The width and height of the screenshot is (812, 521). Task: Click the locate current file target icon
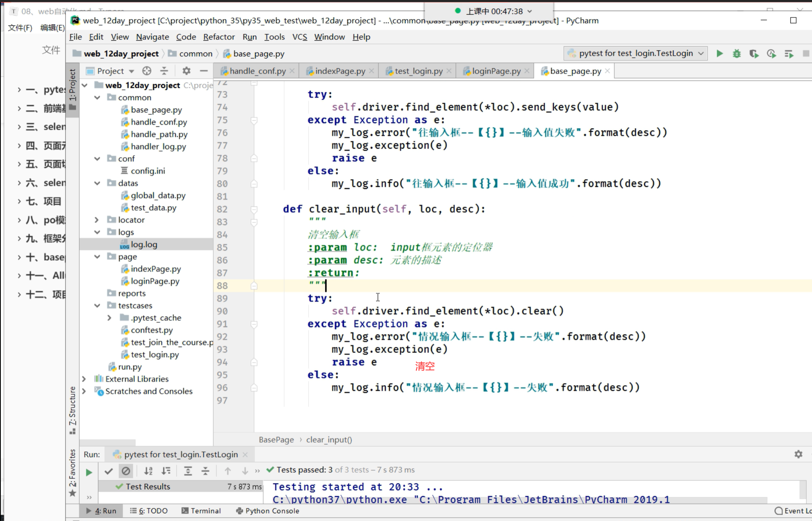pyautogui.click(x=147, y=71)
